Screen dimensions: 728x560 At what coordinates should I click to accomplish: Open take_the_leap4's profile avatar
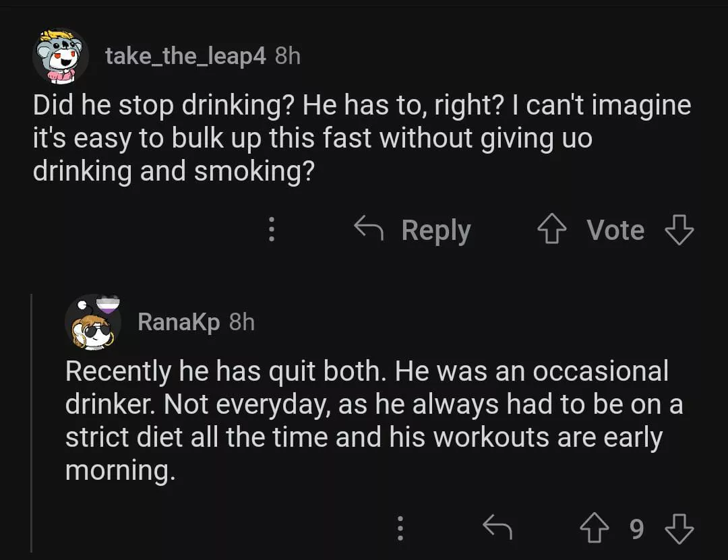tap(61, 57)
